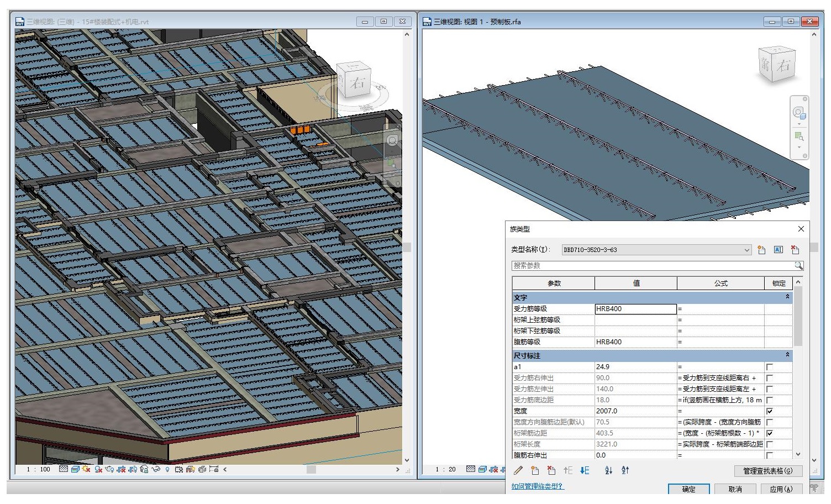831x504 pixels.
Task: Click the New Type icon beside type name
Action: (761, 250)
